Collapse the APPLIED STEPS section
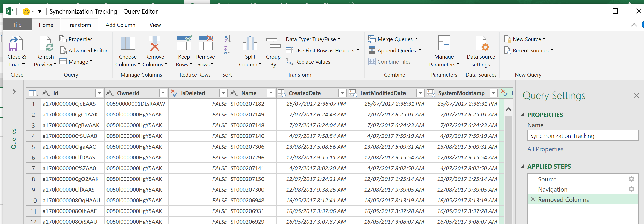This screenshot has width=644, height=224. tap(522, 166)
